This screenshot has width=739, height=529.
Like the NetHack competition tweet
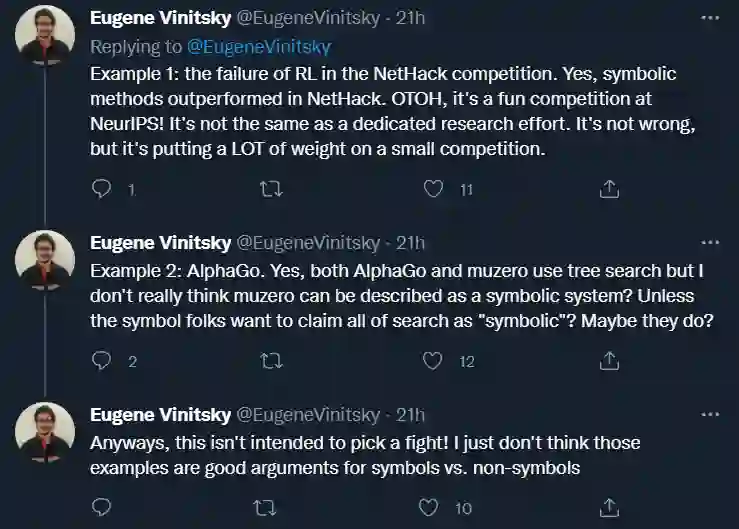tap(434, 189)
